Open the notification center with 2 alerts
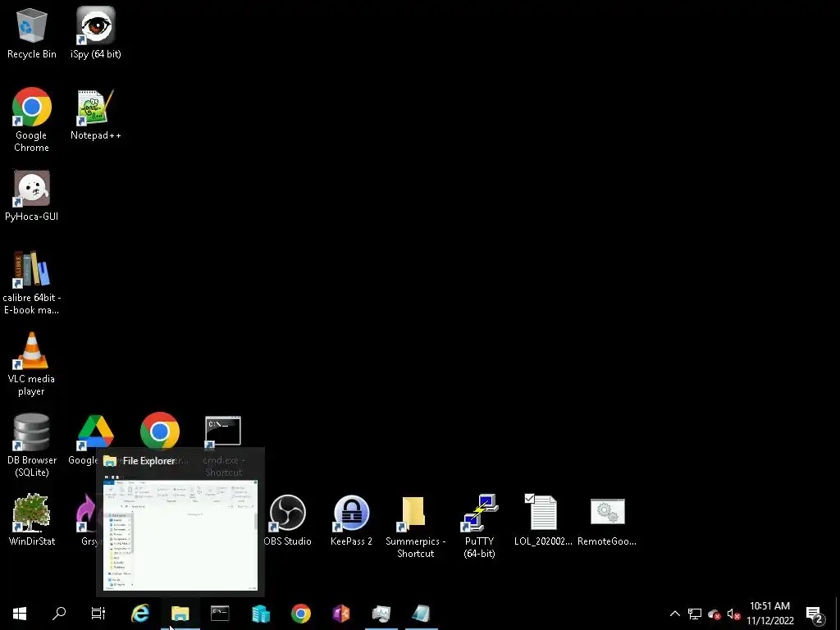840x630 pixels. 815,614
